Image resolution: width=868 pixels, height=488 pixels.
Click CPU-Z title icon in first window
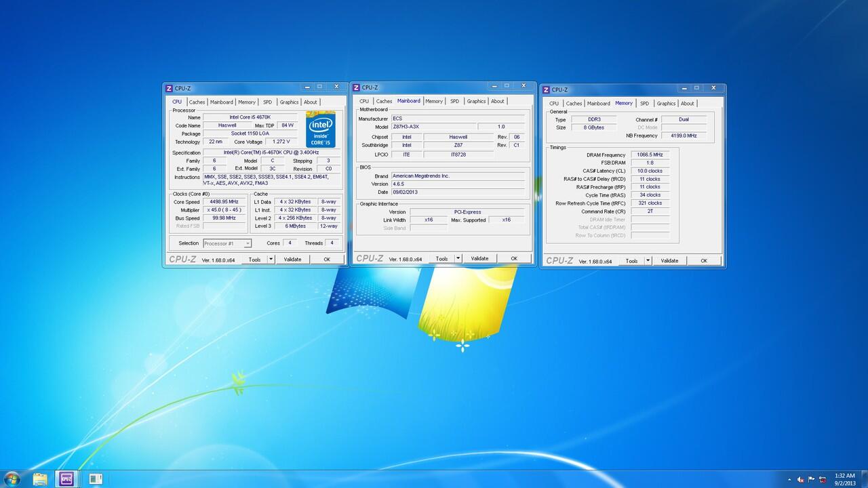169,88
